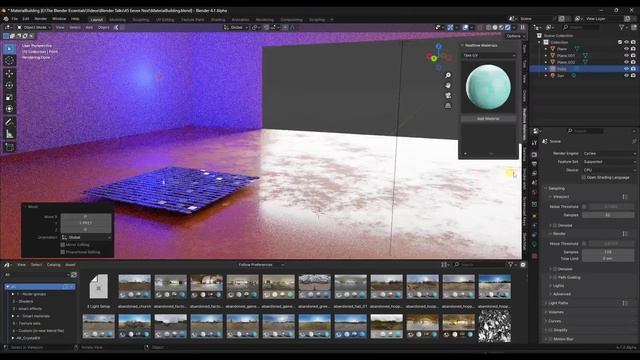This screenshot has height=360, width=640.
Task: Open the Render properties tab icon
Action: (x=534, y=155)
